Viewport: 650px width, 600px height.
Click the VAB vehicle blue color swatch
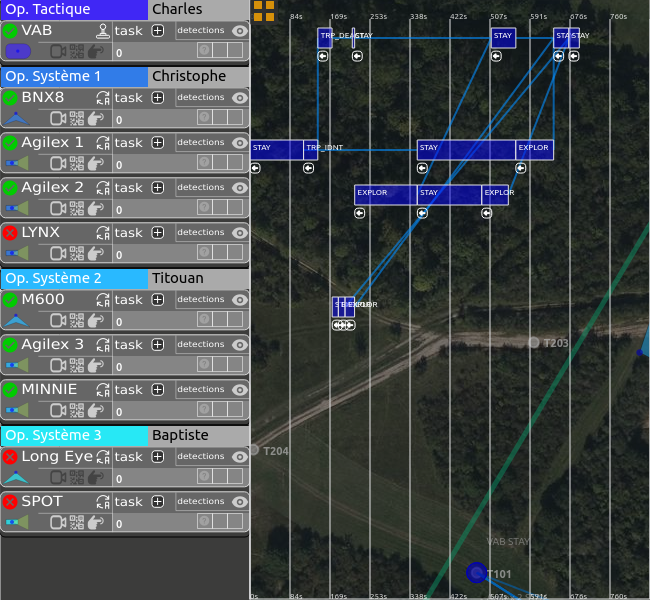click(18, 51)
